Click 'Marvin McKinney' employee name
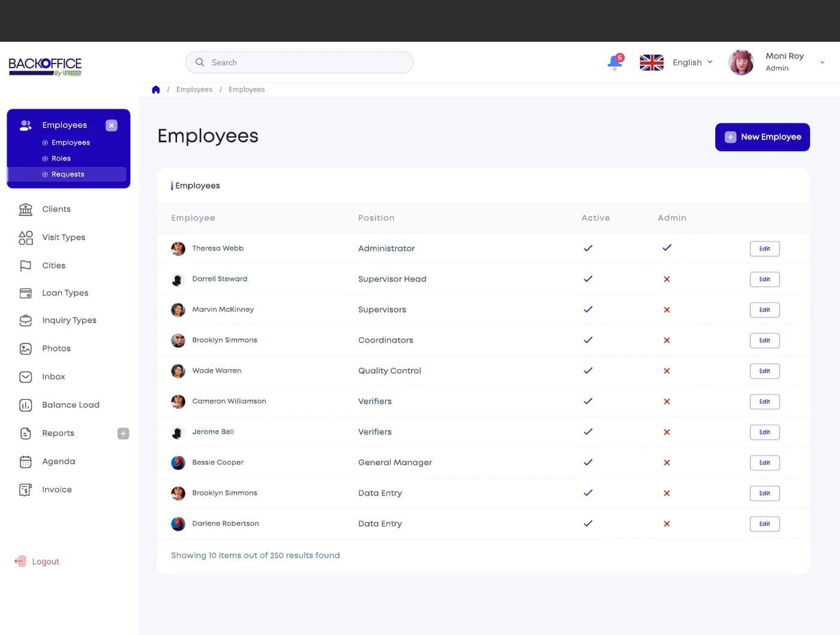The width and height of the screenshot is (840, 635). (x=223, y=309)
